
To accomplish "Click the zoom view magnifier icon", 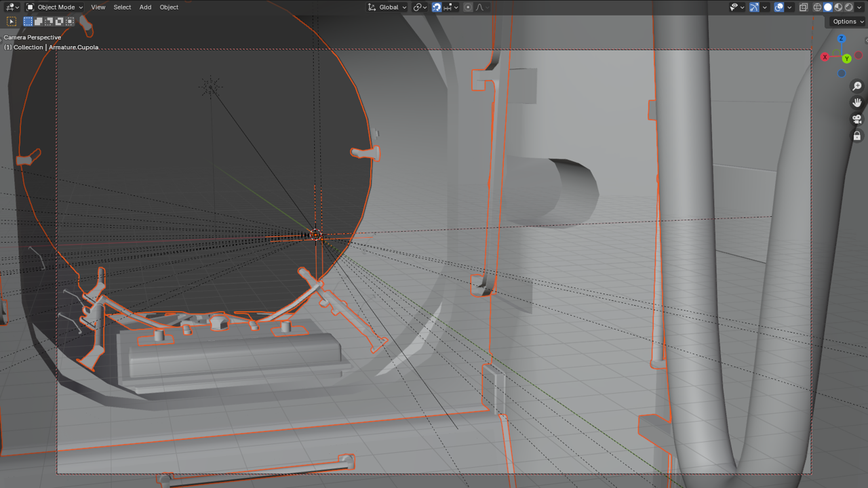I will pos(857,86).
